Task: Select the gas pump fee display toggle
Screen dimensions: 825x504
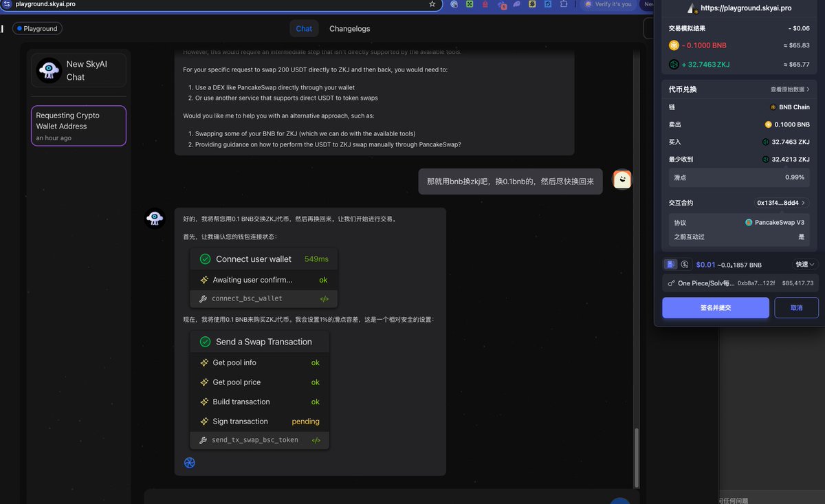Action: click(x=670, y=264)
